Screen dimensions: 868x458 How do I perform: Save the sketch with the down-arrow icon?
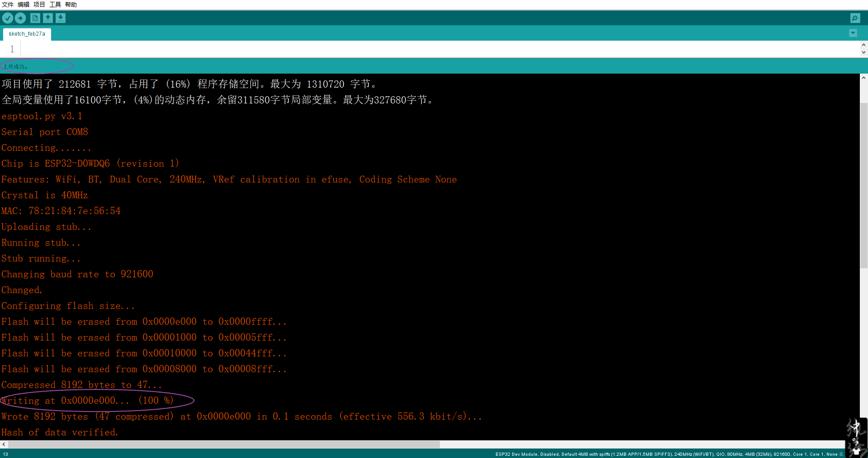coord(60,18)
